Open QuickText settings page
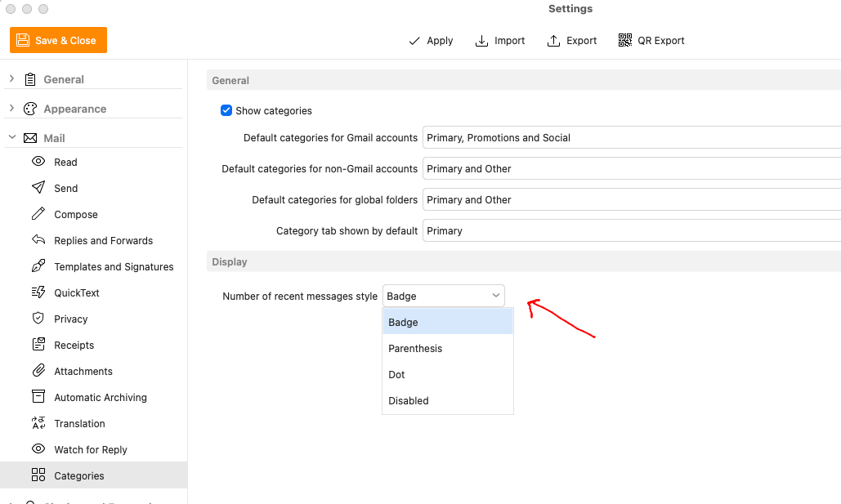Viewport: 841px width, 504px height. pyautogui.click(x=94, y=292)
